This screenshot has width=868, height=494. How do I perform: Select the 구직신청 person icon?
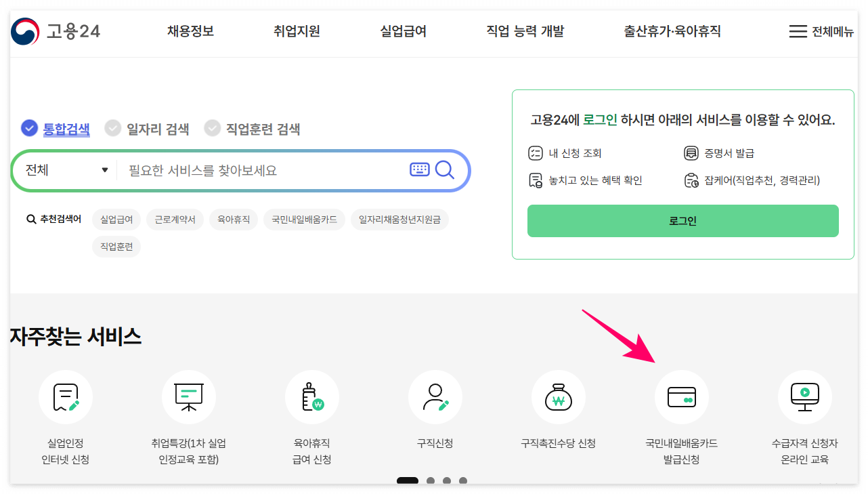pyautogui.click(x=435, y=396)
